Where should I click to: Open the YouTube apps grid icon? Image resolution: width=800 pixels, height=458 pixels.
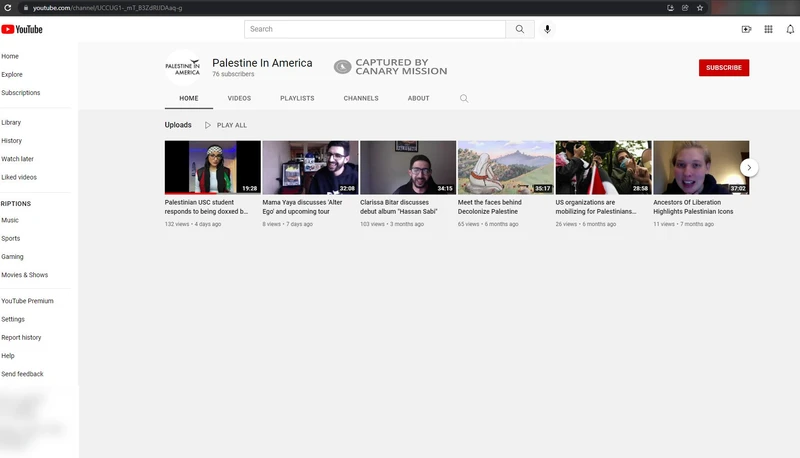[768, 30]
